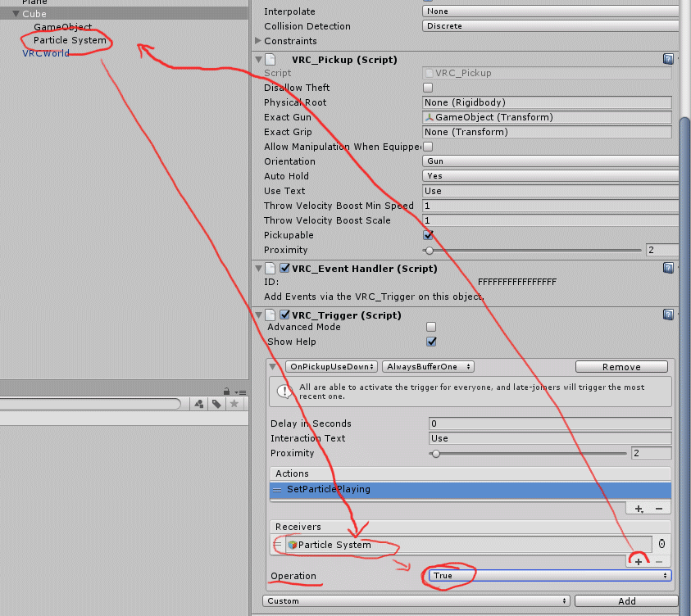Open the Auto Hold dropdown set to Yes
The image size is (691, 616).
[550, 175]
